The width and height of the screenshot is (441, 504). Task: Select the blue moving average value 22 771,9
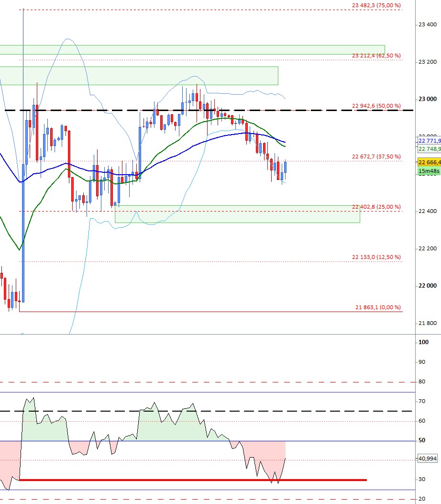point(429,141)
